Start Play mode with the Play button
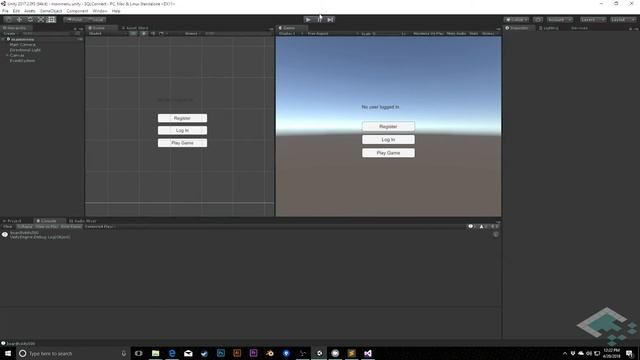Screen dimensions: 640x360 [x=309, y=20]
